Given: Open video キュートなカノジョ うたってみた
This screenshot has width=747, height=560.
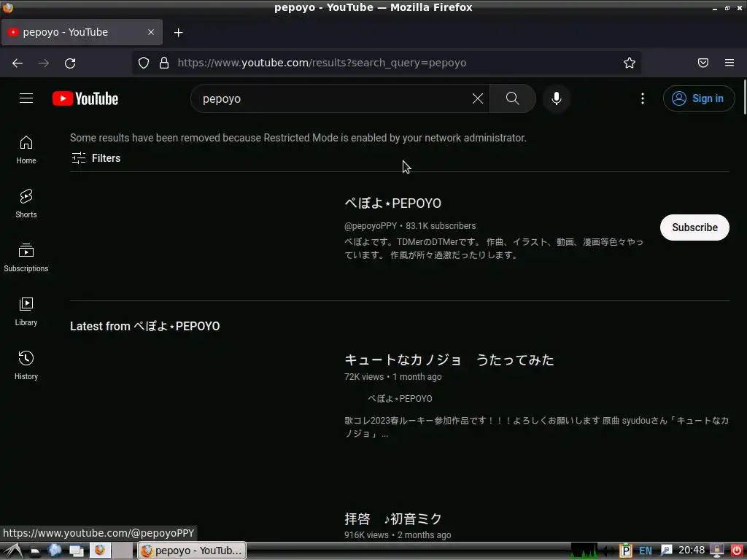Looking at the screenshot, I should pyautogui.click(x=449, y=360).
